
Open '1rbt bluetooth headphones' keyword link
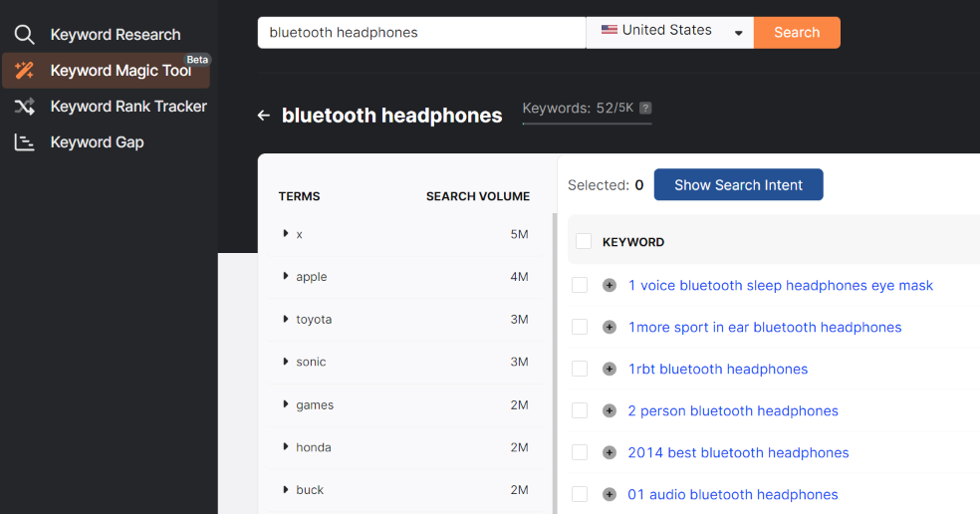pos(717,369)
